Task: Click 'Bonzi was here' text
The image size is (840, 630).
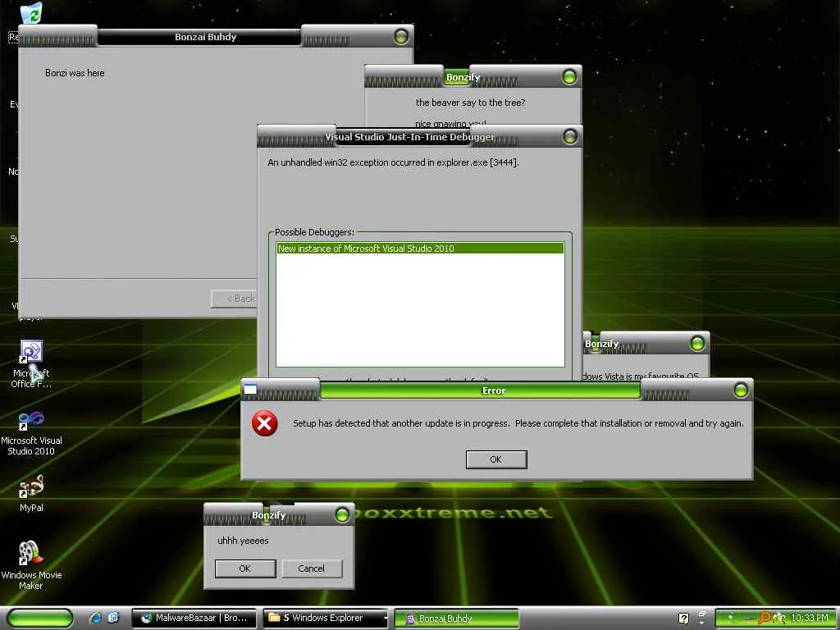Action: 75,73
